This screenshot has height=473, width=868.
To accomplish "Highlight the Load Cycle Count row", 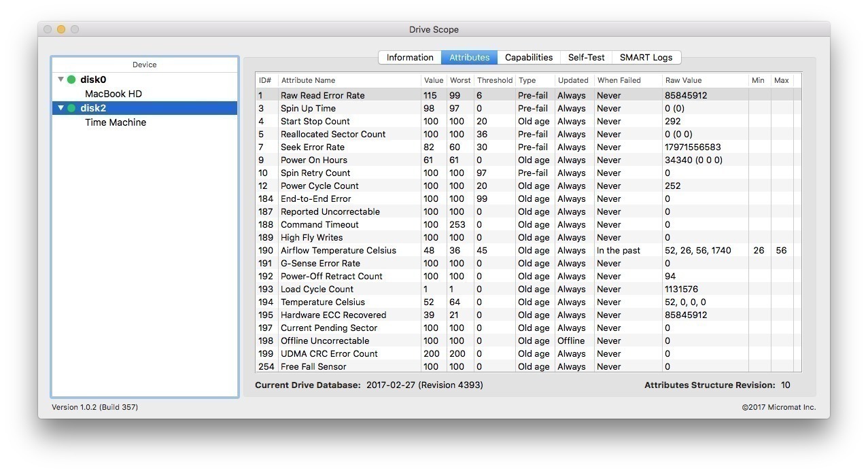I will [x=317, y=289].
